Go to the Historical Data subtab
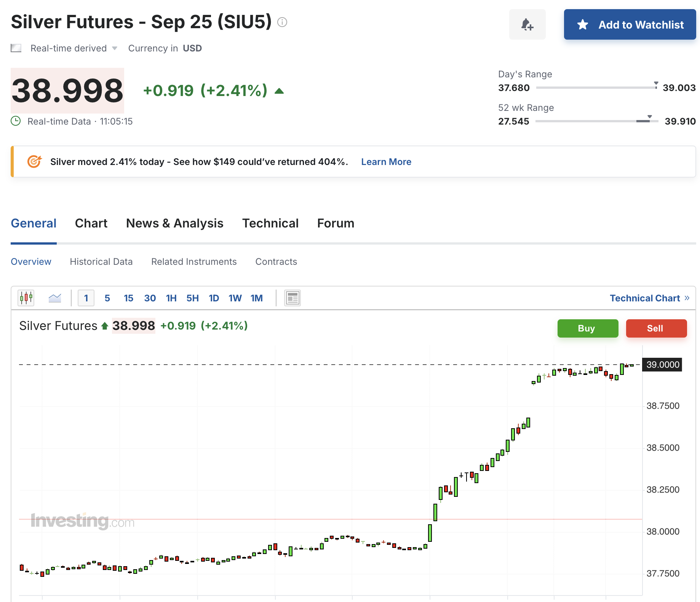This screenshot has width=700, height=602. [101, 262]
